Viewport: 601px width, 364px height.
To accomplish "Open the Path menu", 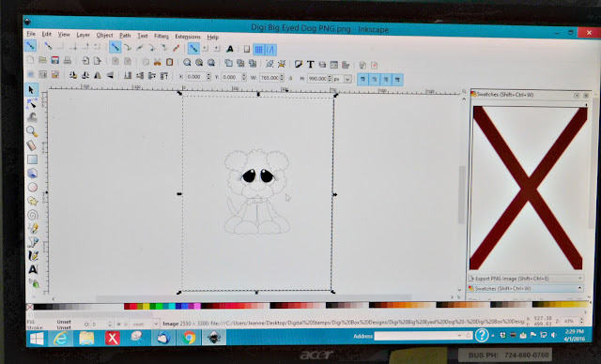I will tap(125, 36).
